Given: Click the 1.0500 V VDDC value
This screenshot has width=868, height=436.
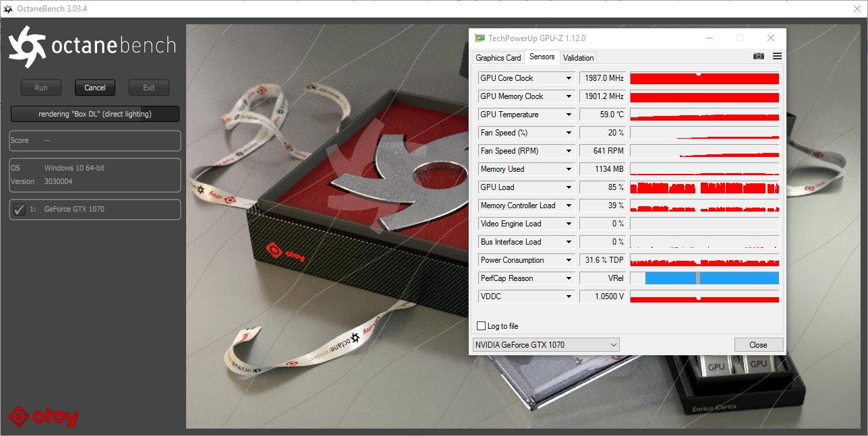Looking at the screenshot, I should click(x=603, y=297).
